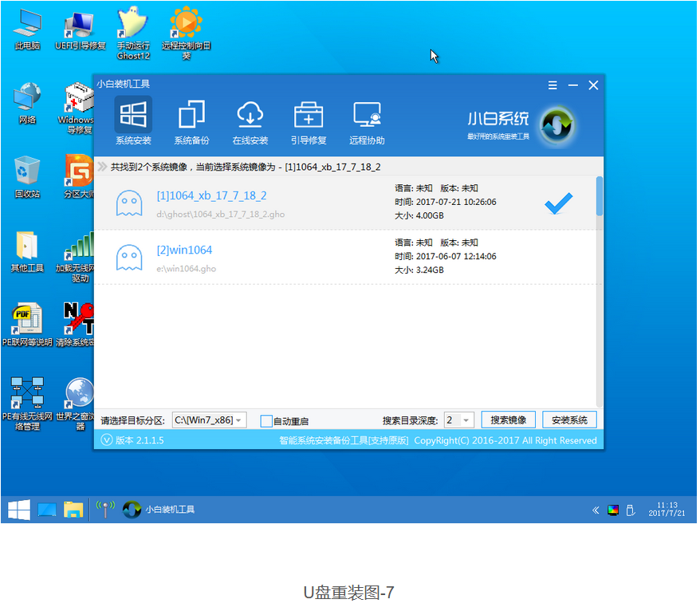
Task: Click the 安装系统 button
Action: [x=569, y=420]
